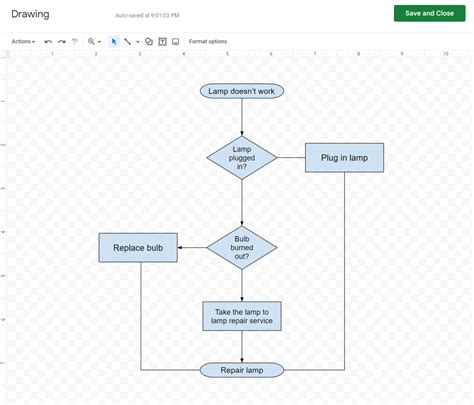Select the 'Lamp plugged in?' diamond

coord(242,158)
